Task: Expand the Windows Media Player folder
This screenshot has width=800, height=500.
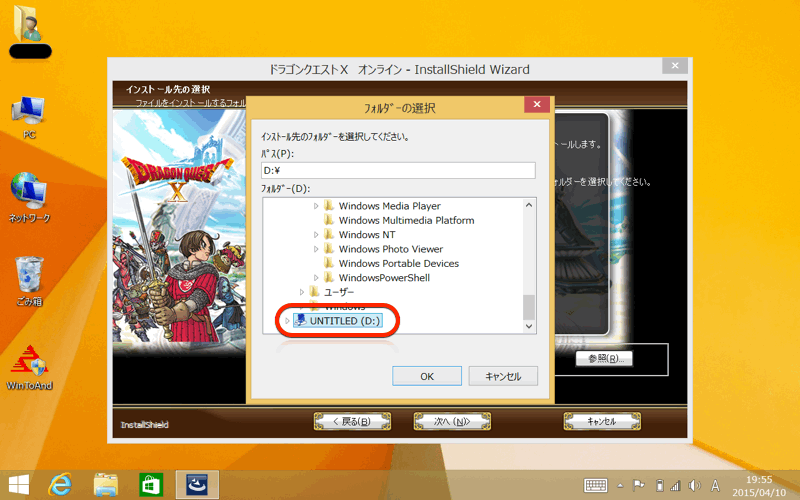Action: pos(317,206)
